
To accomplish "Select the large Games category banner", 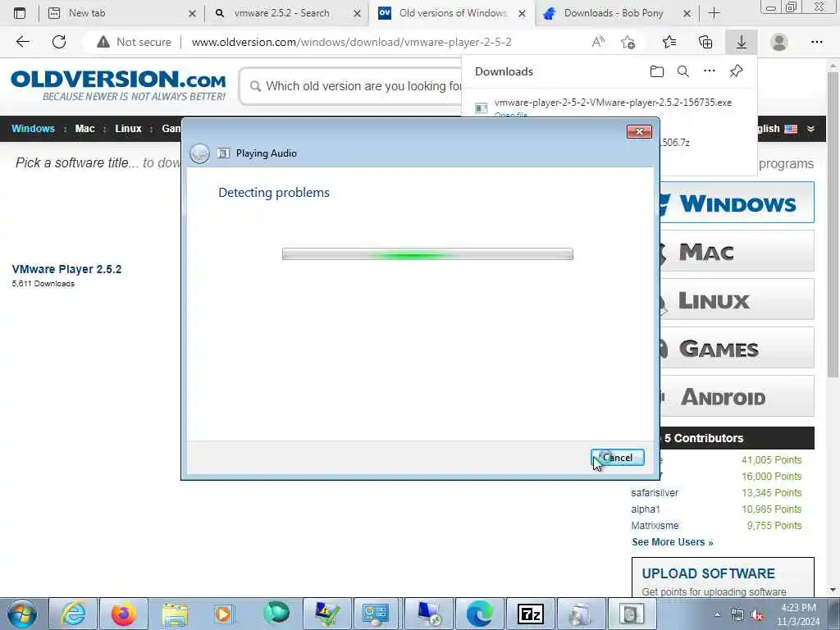I will 737,348.
